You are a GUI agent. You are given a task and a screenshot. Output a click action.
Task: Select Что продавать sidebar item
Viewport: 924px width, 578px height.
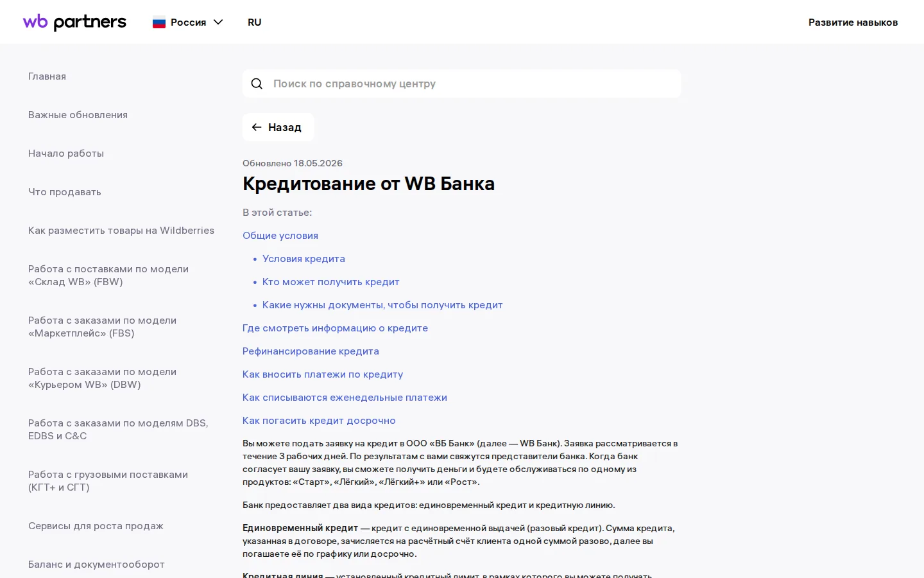65,192
